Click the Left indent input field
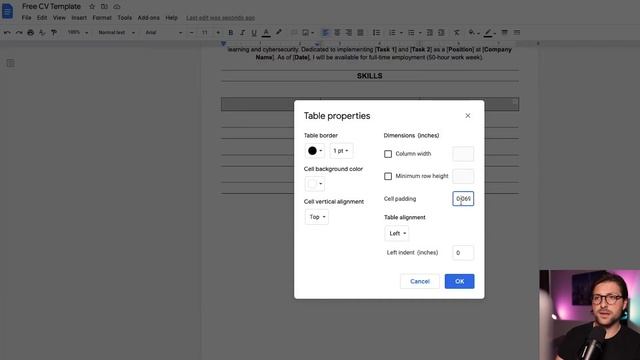The width and height of the screenshot is (640, 360). tap(463, 253)
